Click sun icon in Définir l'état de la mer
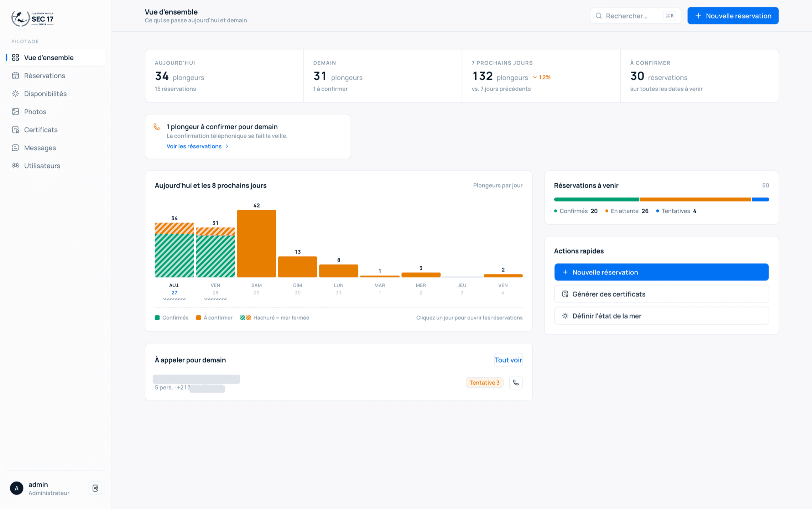Screen dimensions: 812x509 [565, 316]
